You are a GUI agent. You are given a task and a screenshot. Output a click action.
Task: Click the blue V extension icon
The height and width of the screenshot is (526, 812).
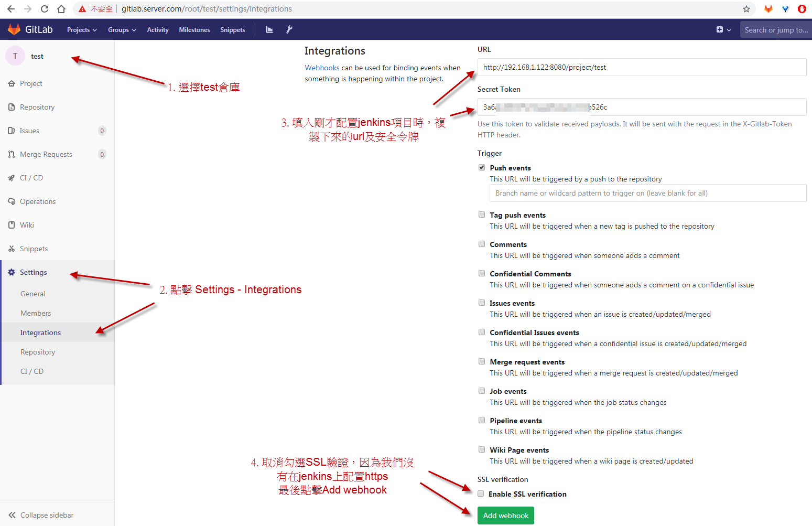coord(785,9)
